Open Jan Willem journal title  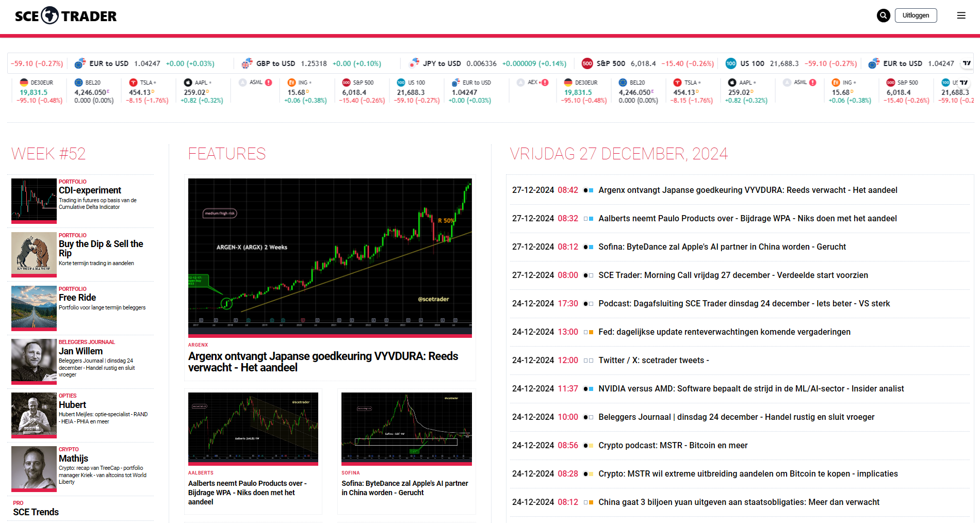click(x=80, y=351)
